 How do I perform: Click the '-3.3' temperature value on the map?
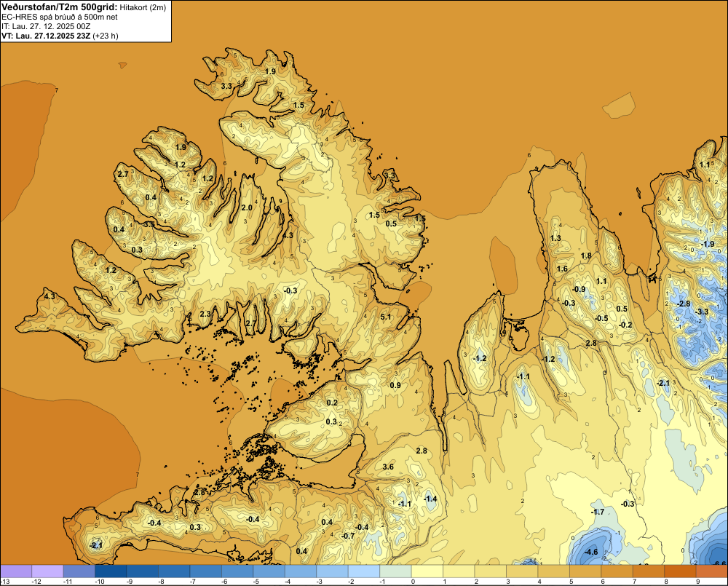tap(702, 312)
